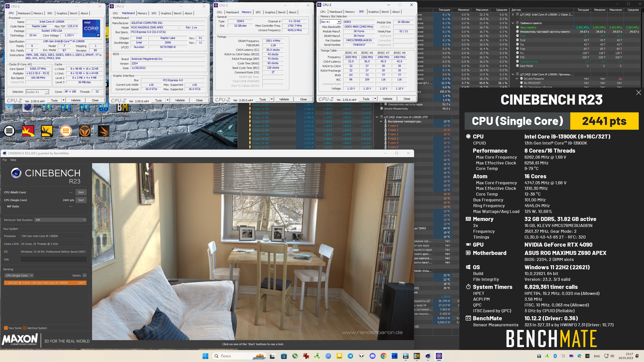Launch the 3DMark2000 desktop icon
Viewport: 644px width, 362px height.
click(28, 133)
